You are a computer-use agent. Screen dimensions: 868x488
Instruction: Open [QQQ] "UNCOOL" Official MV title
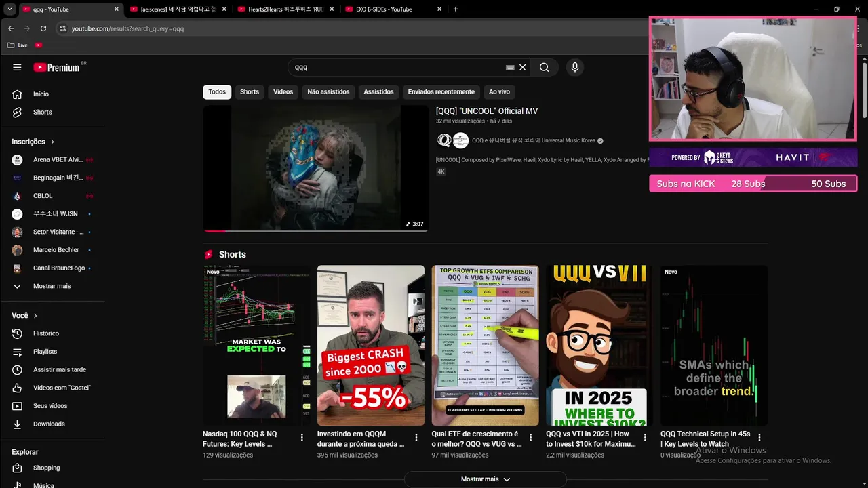(x=487, y=111)
